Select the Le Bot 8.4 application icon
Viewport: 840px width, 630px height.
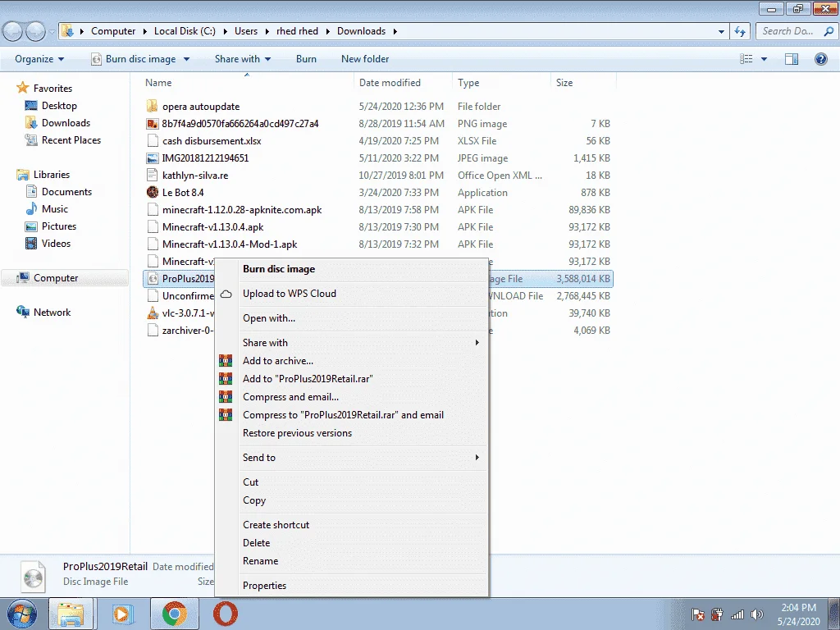152,192
